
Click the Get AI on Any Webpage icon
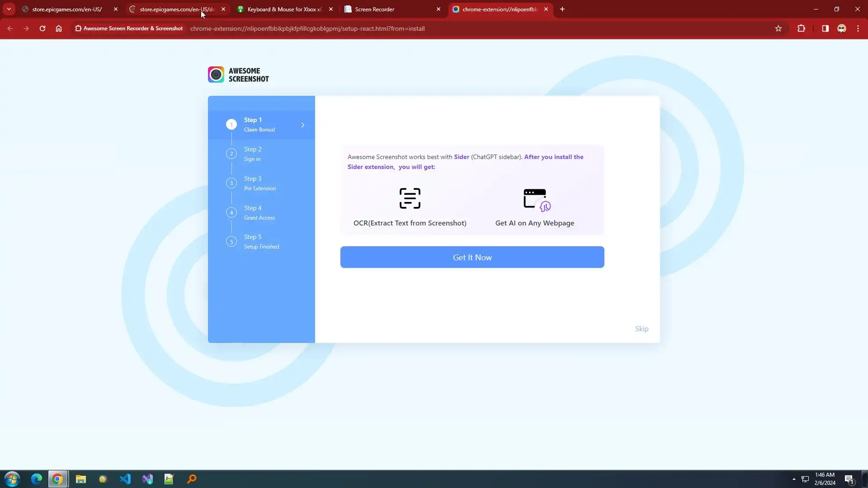pyautogui.click(x=536, y=200)
